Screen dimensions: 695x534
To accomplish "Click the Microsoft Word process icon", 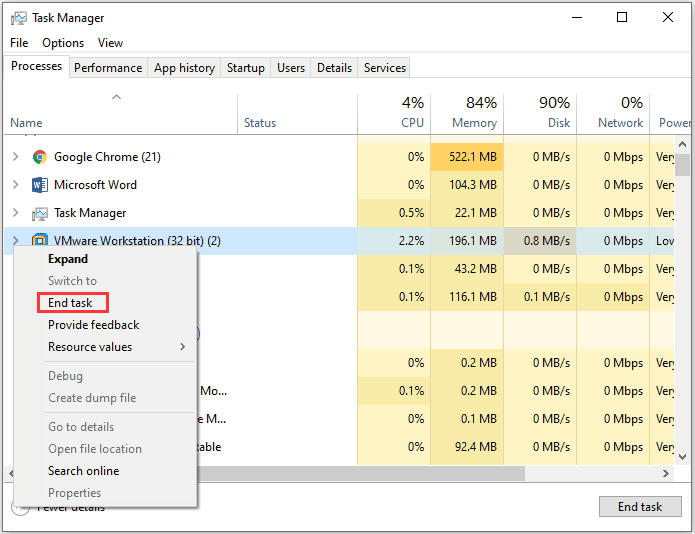I will (x=39, y=185).
